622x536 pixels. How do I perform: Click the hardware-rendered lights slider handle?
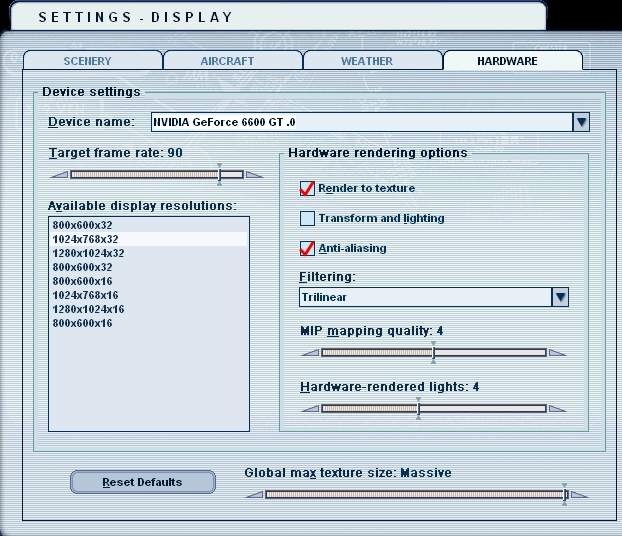pyautogui.click(x=419, y=408)
